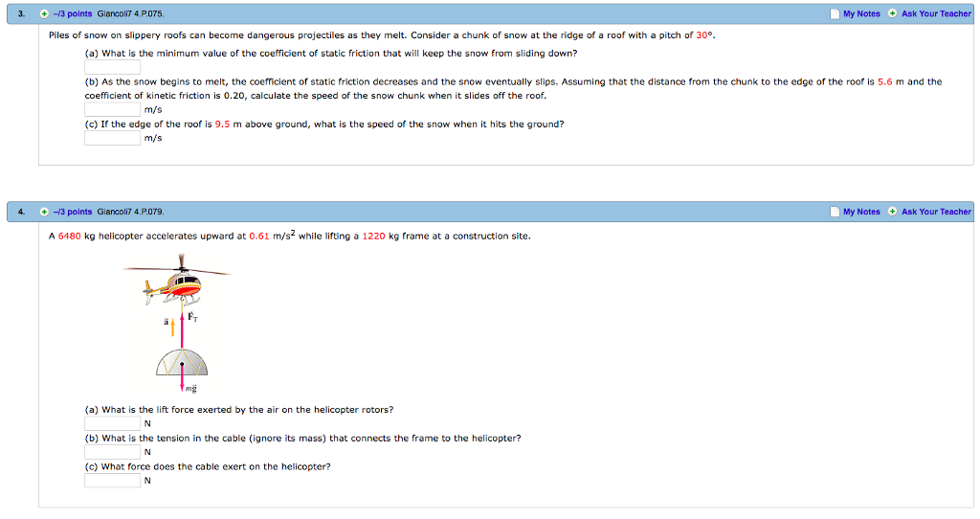Click the red 30° roof pitch value
The height and width of the screenshot is (519, 980).
click(x=704, y=34)
